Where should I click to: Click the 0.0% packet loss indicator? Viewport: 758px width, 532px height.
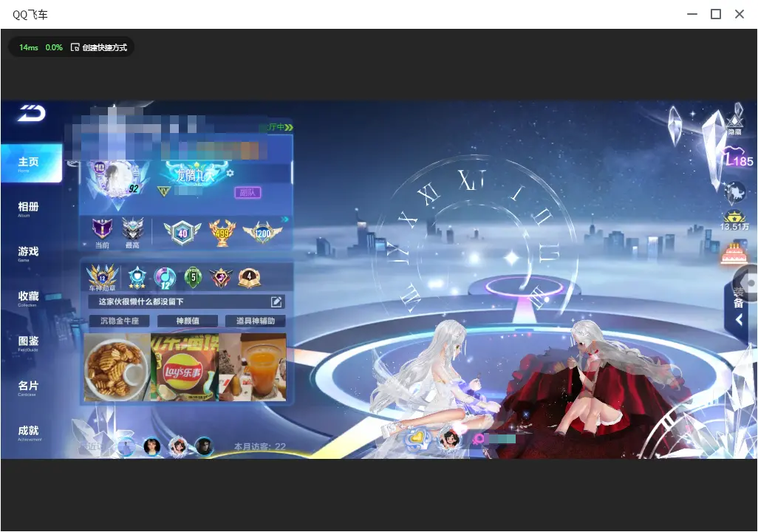coord(54,47)
